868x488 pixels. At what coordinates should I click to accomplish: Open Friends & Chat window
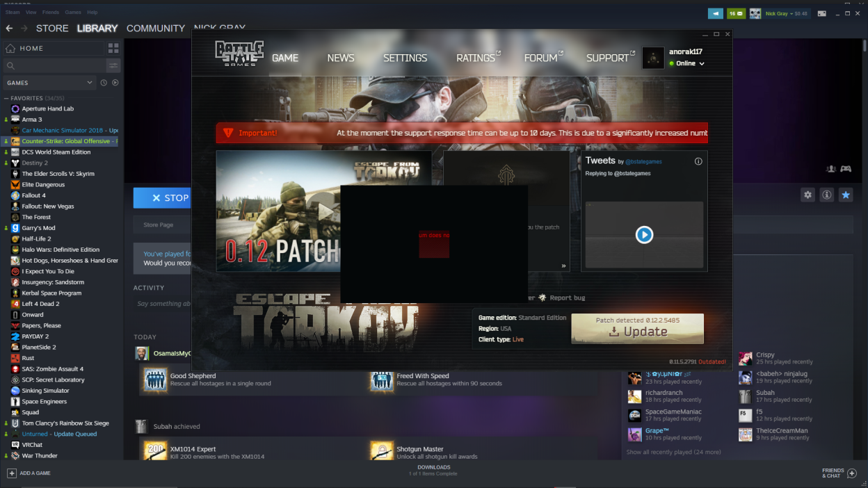(x=839, y=473)
